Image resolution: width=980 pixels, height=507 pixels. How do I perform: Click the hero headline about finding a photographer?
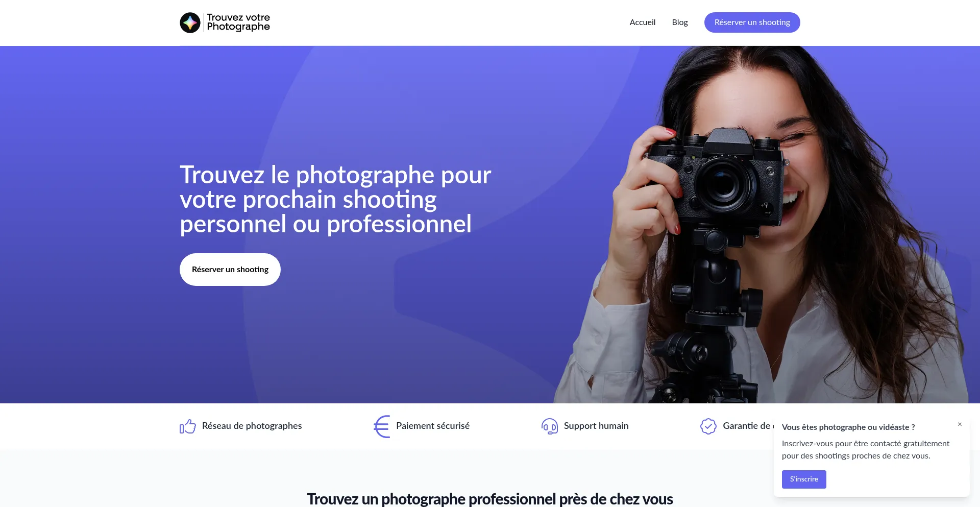point(335,200)
